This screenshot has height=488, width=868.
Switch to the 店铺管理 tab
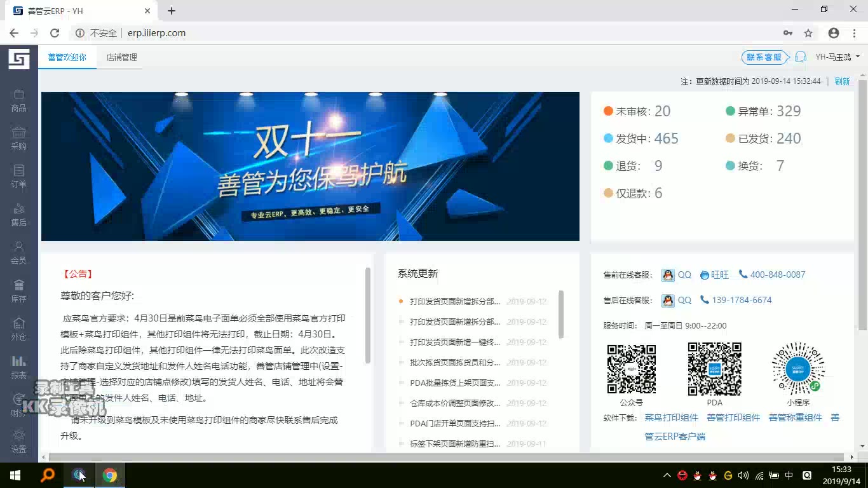pos(121,57)
